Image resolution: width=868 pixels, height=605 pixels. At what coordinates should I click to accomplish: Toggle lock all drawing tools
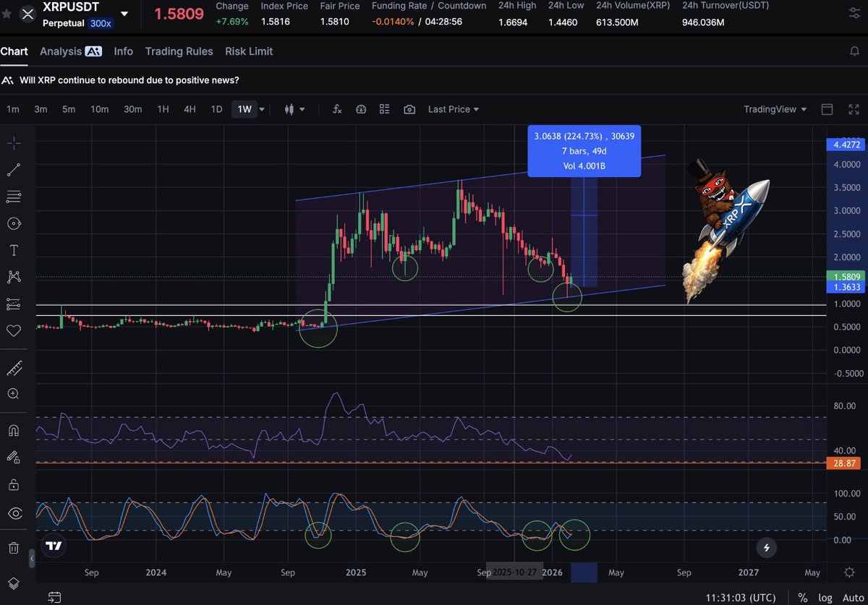click(x=13, y=484)
